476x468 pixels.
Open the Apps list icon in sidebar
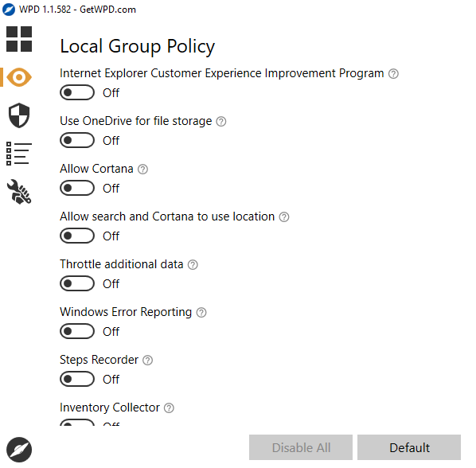tap(19, 154)
